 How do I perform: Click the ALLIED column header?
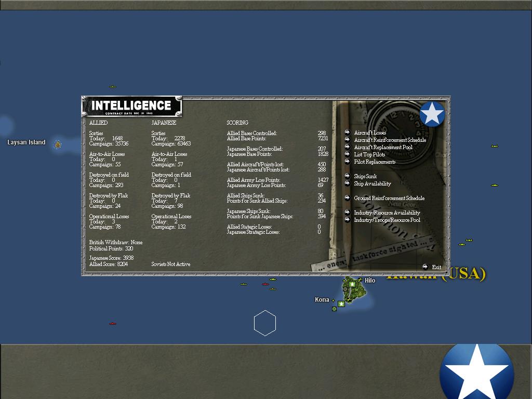point(98,123)
